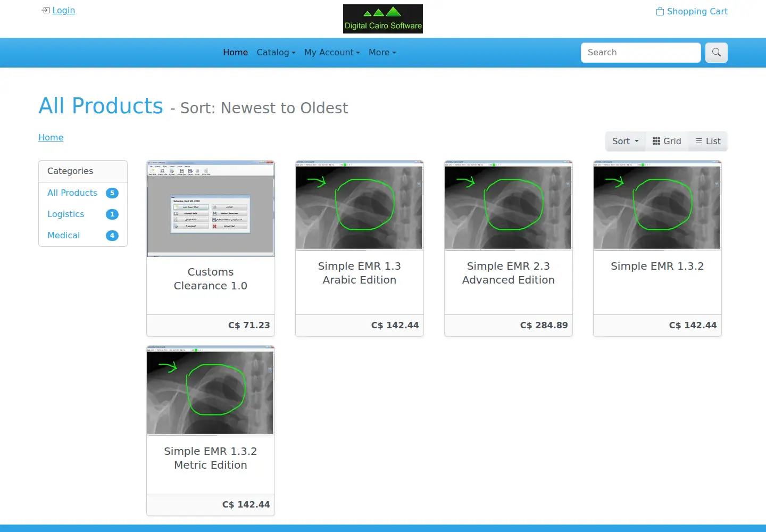Click the Simple EMR 2.3 Advanced Edition title

509,273
